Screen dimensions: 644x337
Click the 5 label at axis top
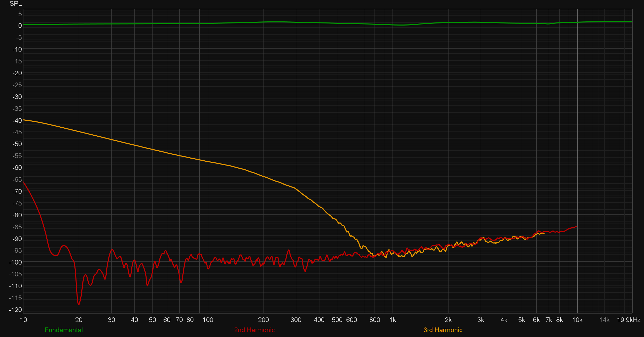tap(20, 14)
